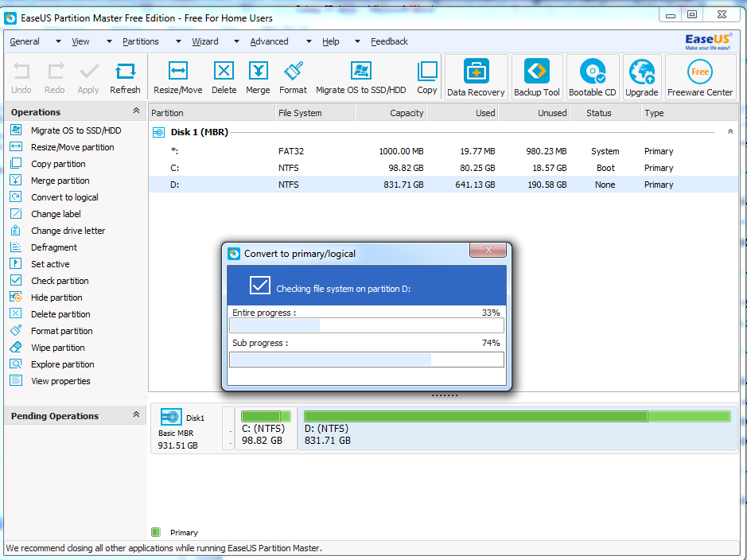
Task: Expand the Wizard menu dropdown arrow
Action: pyautogui.click(x=236, y=41)
